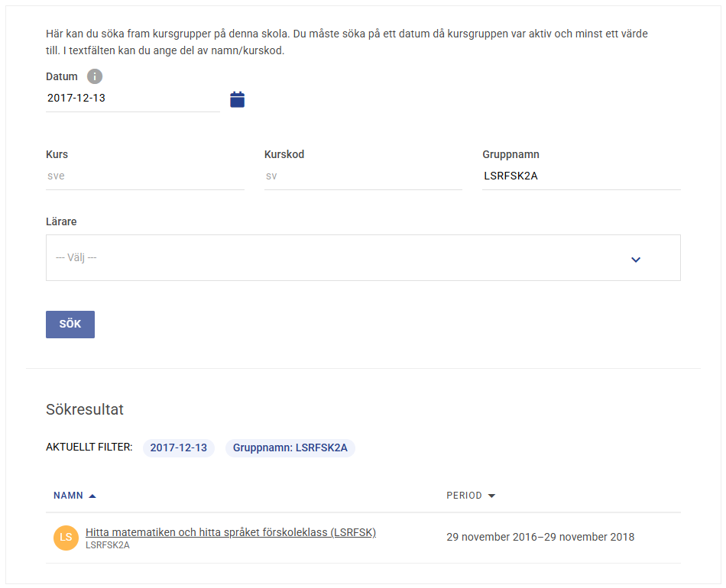The height and width of the screenshot is (588, 726).
Task: Focus the Datum field with 2017-12-13
Action: coord(133,98)
